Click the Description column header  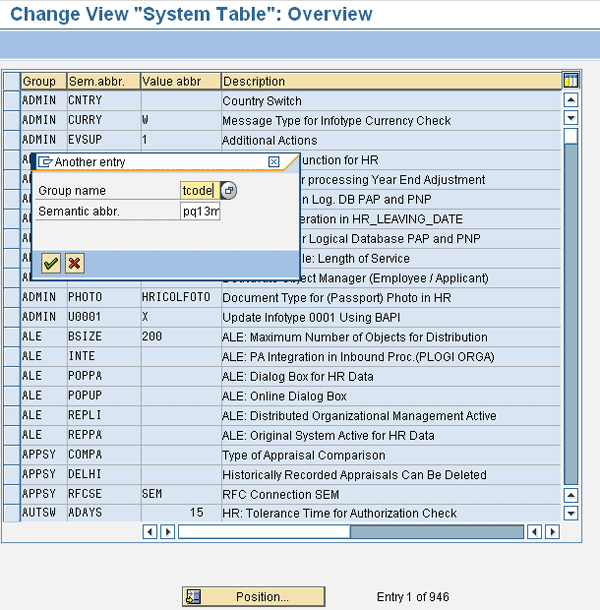[390, 81]
